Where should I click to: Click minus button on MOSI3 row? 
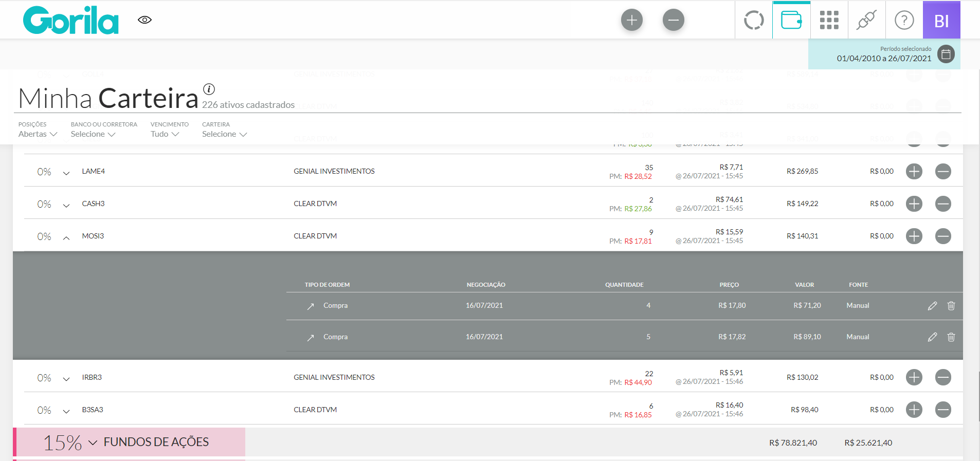click(x=943, y=236)
